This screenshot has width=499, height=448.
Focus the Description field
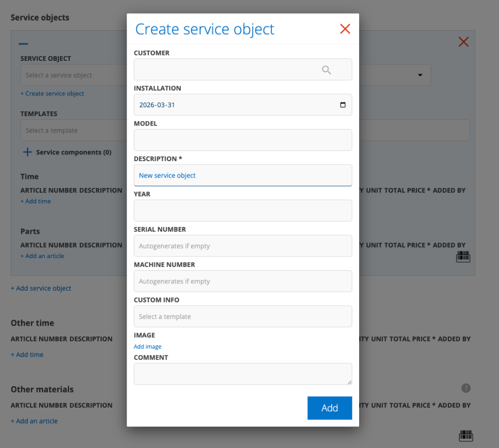click(243, 175)
